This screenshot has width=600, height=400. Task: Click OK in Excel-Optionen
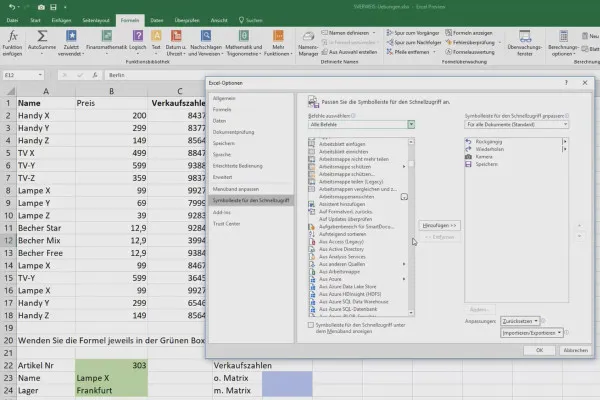539,350
